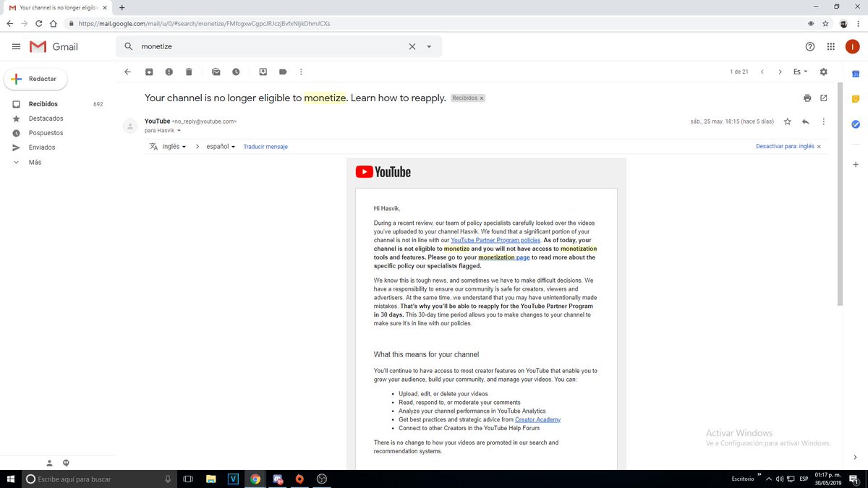Go to older email arrow
The height and width of the screenshot is (488, 868).
(780, 72)
